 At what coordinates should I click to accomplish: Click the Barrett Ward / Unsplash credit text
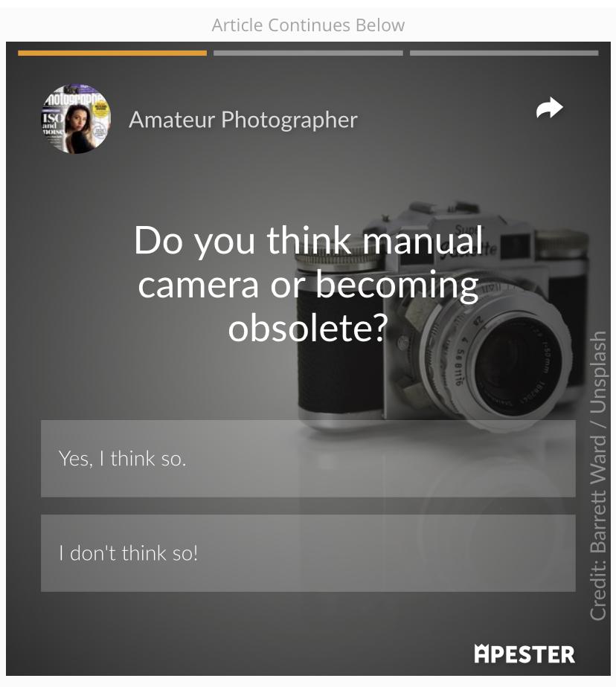click(598, 476)
